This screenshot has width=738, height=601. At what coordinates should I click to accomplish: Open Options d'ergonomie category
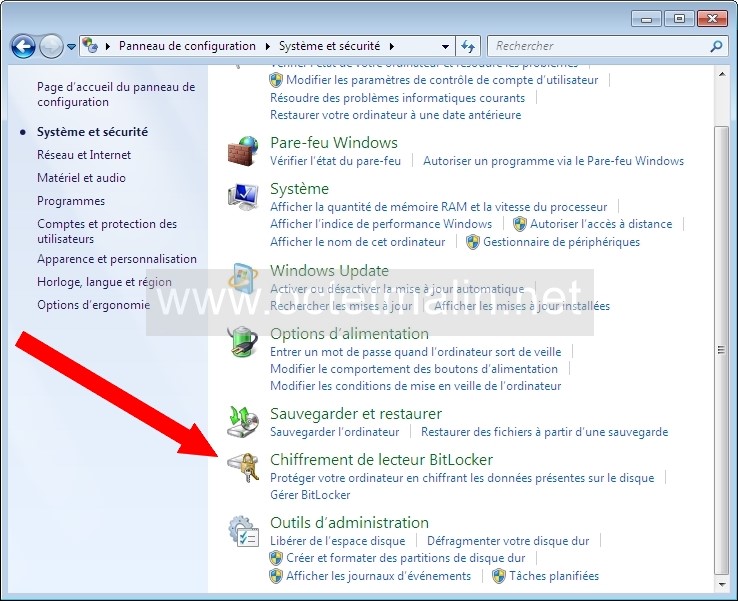point(93,305)
